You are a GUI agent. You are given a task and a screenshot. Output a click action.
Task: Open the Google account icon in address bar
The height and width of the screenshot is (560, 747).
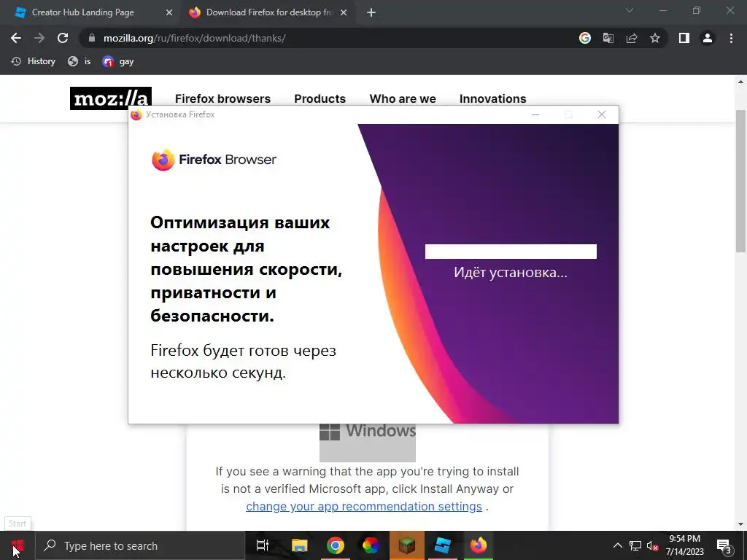coord(585,38)
